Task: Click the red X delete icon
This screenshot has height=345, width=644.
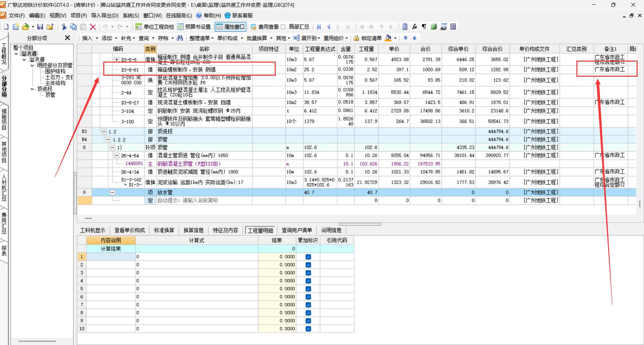Action: tap(93, 27)
